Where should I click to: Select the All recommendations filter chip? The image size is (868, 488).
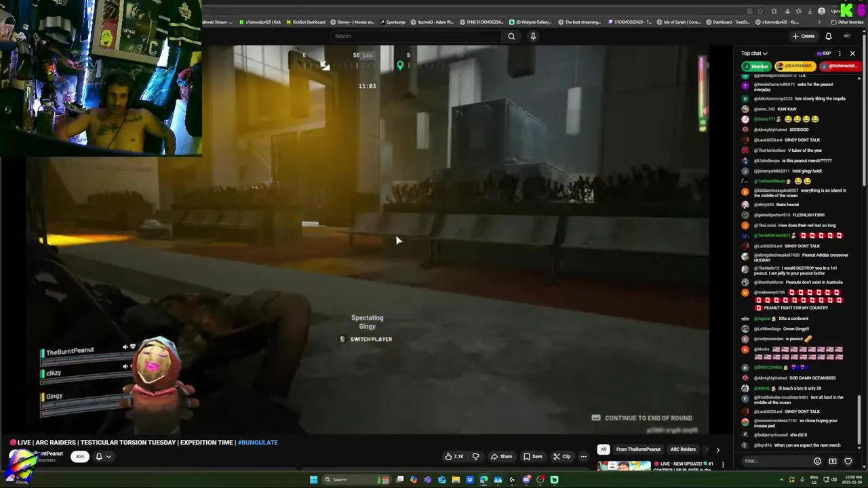(603, 449)
